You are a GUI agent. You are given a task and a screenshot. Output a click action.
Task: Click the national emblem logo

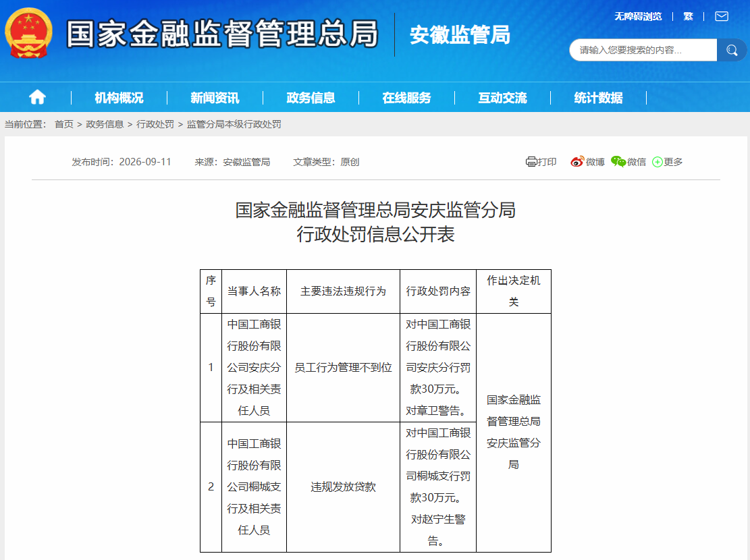(28, 34)
